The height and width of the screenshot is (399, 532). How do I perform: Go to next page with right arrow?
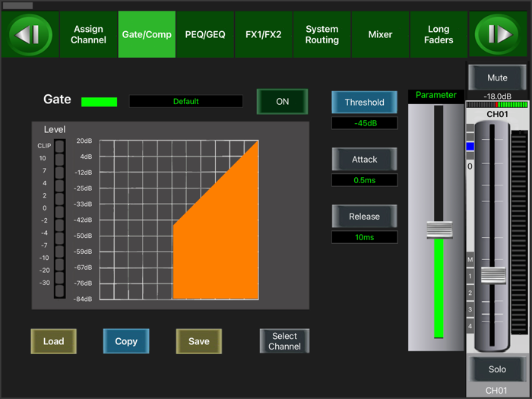(498, 34)
